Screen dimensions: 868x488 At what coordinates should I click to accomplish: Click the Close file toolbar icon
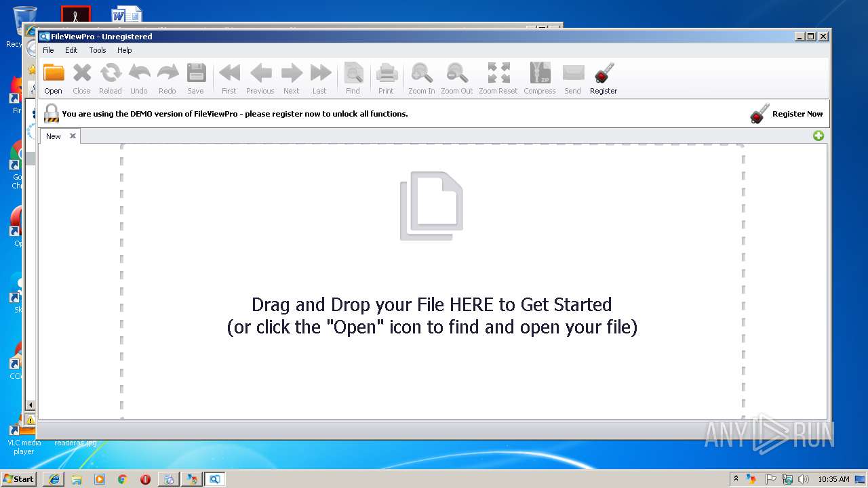82,73
